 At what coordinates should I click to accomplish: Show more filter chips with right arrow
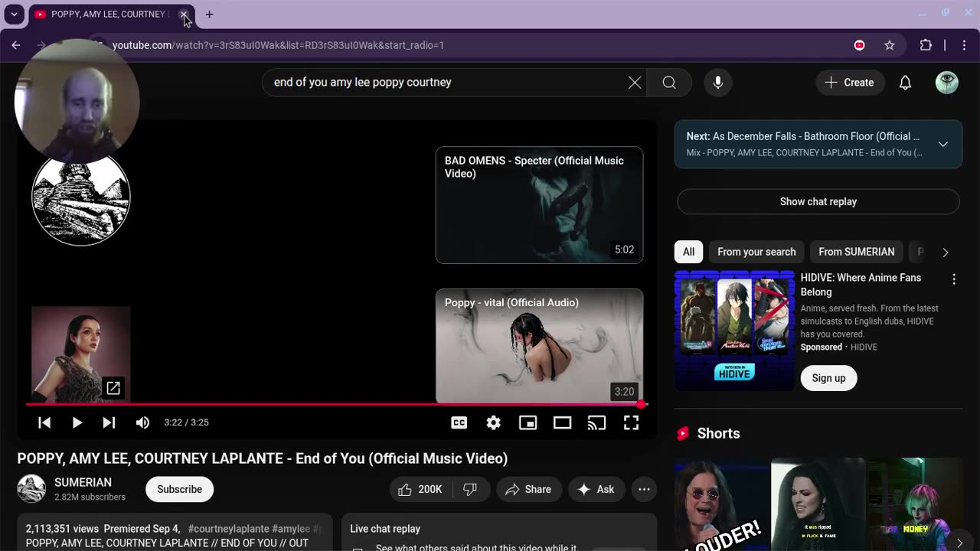(946, 252)
